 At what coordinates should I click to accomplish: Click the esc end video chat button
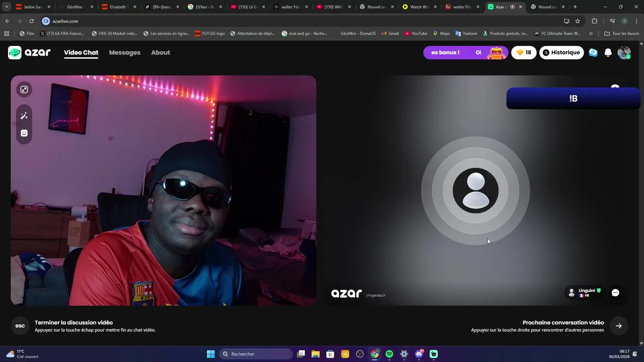click(20, 326)
